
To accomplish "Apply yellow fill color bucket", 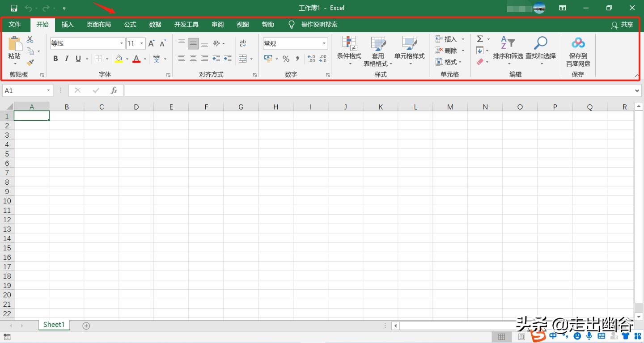I will (x=119, y=59).
